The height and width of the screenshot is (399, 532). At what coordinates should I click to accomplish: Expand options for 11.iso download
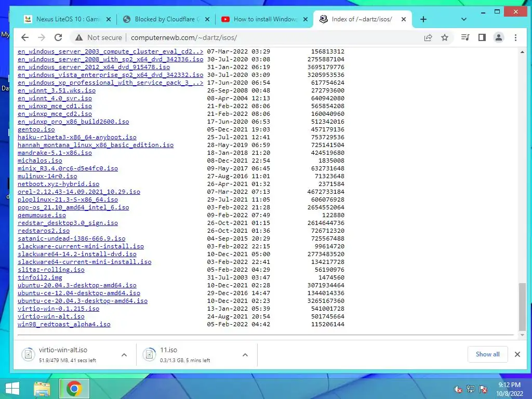[245, 355]
